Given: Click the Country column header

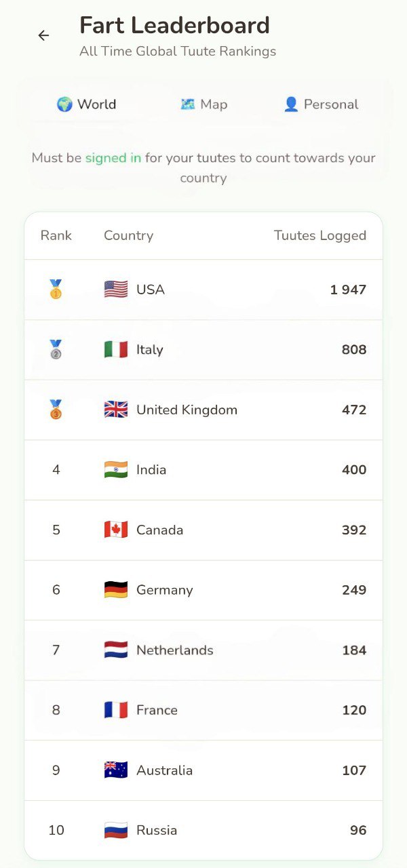Looking at the screenshot, I should [x=128, y=235].
